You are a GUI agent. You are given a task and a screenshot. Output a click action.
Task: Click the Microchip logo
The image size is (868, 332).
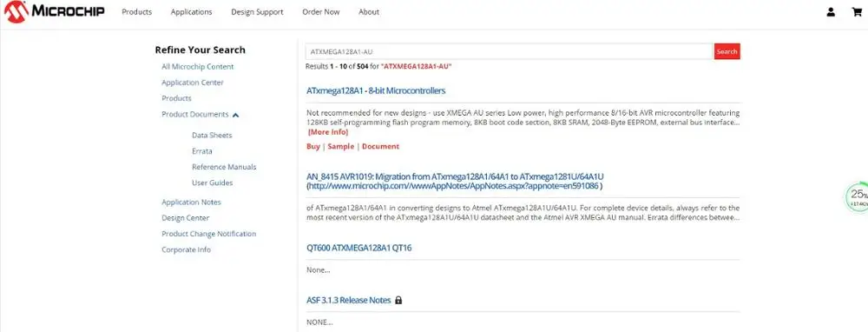54,11
